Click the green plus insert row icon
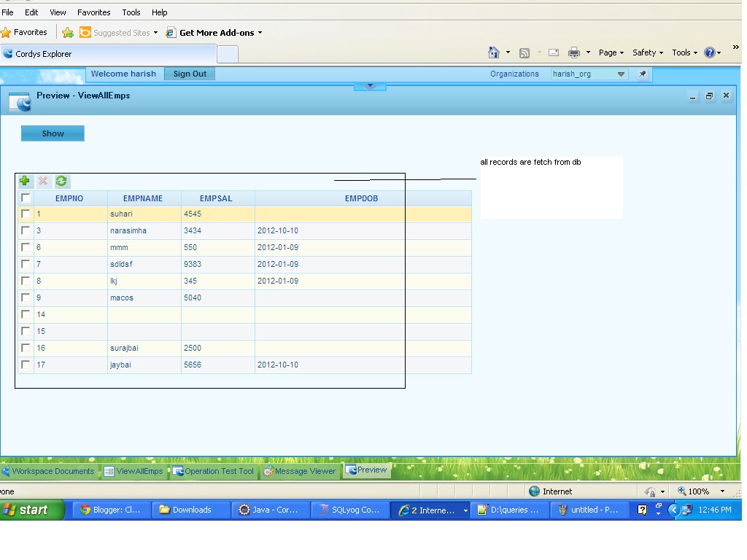Screen dimensions: 747x560 coord(25,181)
